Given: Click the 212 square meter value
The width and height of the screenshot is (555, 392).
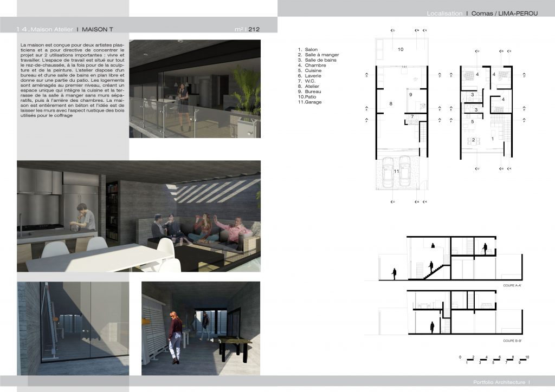Looking at the screenshot, I should (254, 29).
